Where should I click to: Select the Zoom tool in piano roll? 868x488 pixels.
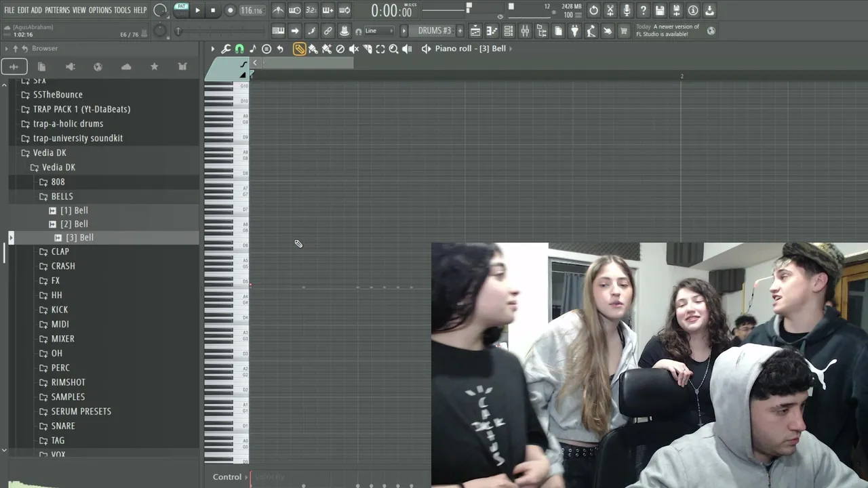coord(393,49)
